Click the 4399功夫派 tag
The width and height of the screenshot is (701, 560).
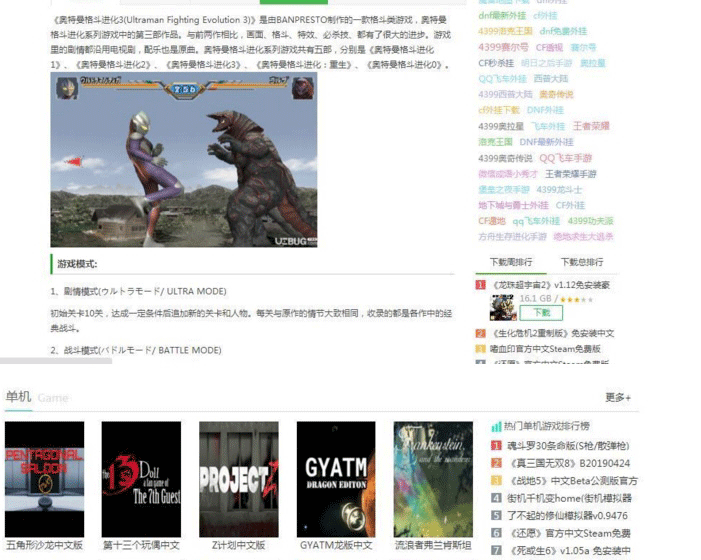coord(591,221)
